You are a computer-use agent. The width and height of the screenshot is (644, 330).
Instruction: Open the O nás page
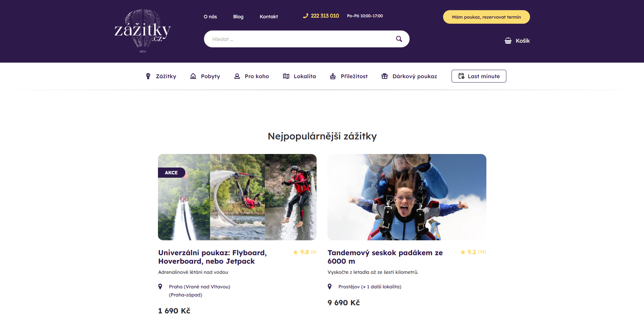(210, 17)
